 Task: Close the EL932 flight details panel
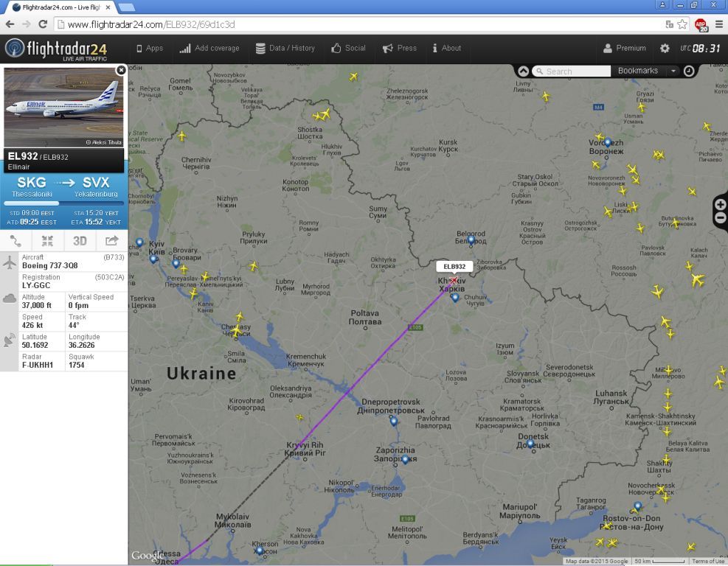point(121,70)
